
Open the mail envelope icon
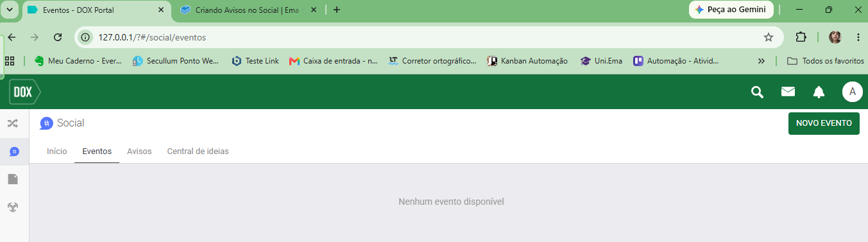[788, 92]
